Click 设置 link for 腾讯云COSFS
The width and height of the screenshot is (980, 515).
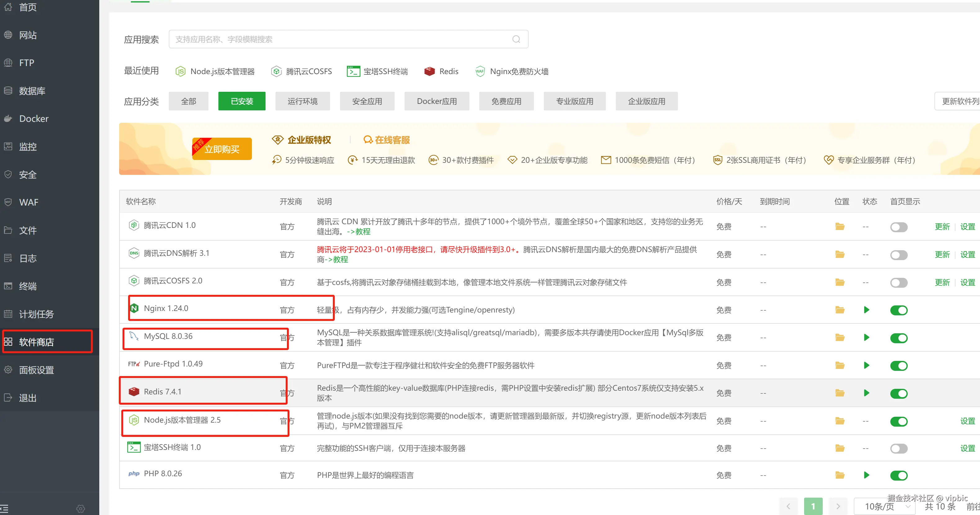(x=968, y=282)
